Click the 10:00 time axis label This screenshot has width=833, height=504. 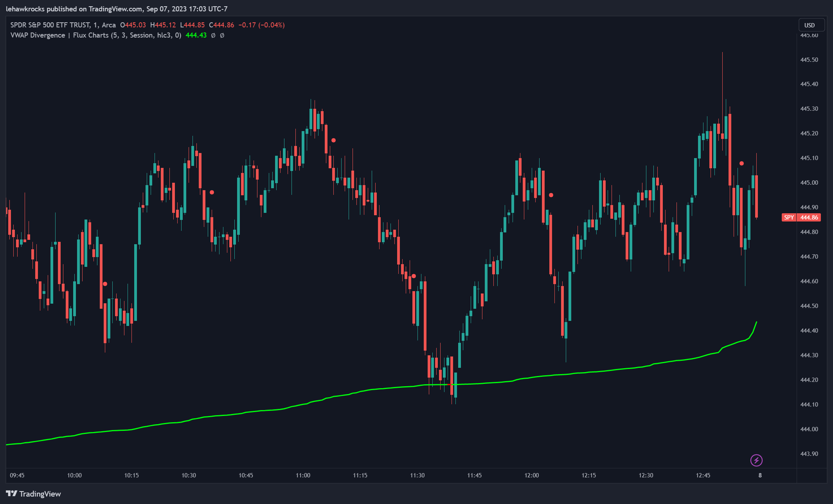pos(74,475)
